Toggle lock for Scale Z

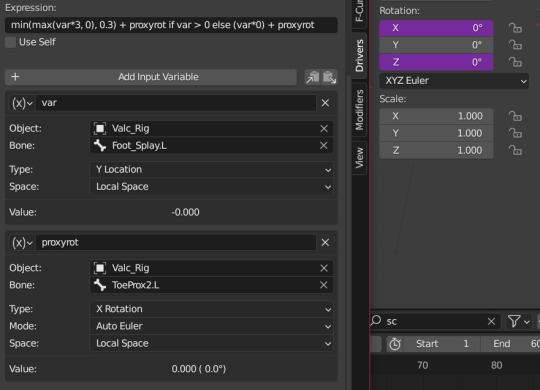pos(515,151)
